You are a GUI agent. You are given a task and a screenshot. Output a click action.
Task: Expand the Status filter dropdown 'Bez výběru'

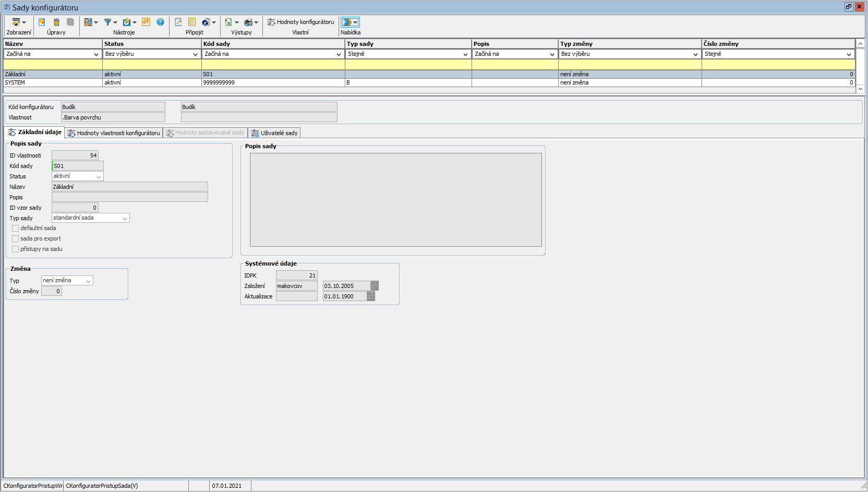(x=195, y=54)
